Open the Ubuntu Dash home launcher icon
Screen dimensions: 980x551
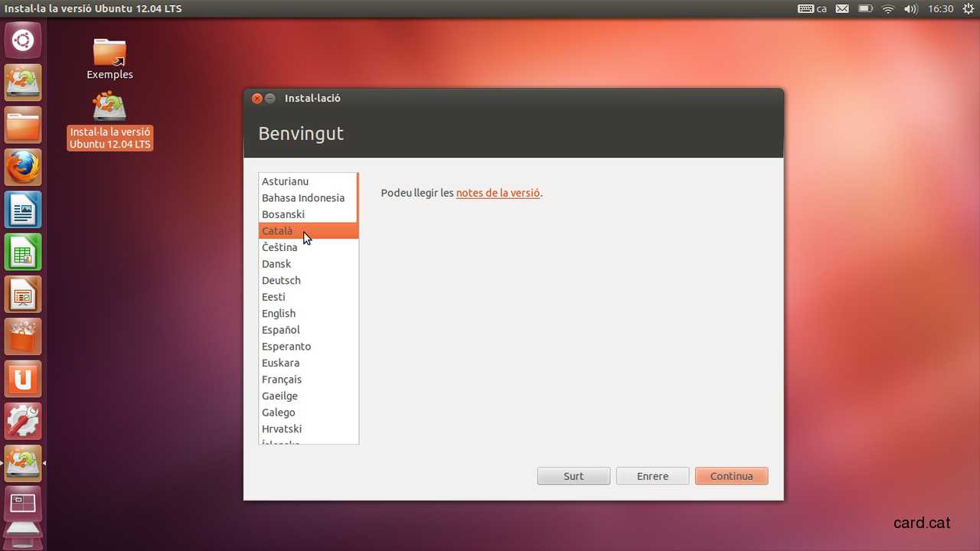[23, 40]
